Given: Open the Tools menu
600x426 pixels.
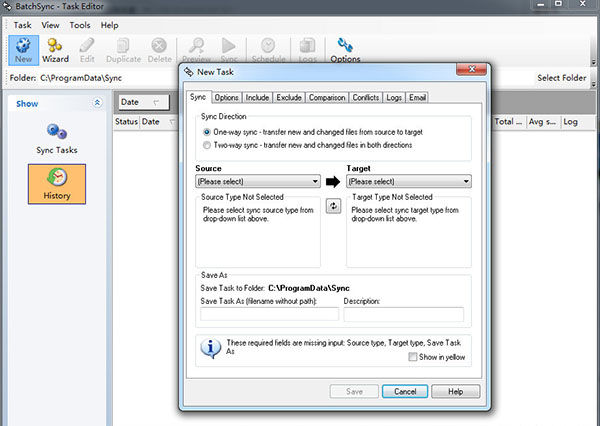Looking at the screenshot, I should pyautogui.click(x=80, y=24).
